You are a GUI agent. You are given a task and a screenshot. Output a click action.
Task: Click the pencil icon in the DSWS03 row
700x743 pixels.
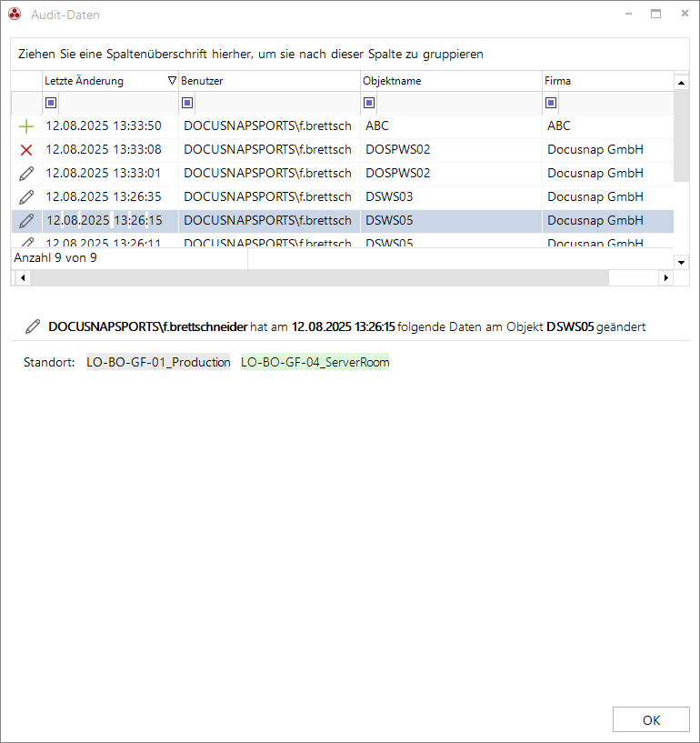pyautogui.click(x=26, y=197)
